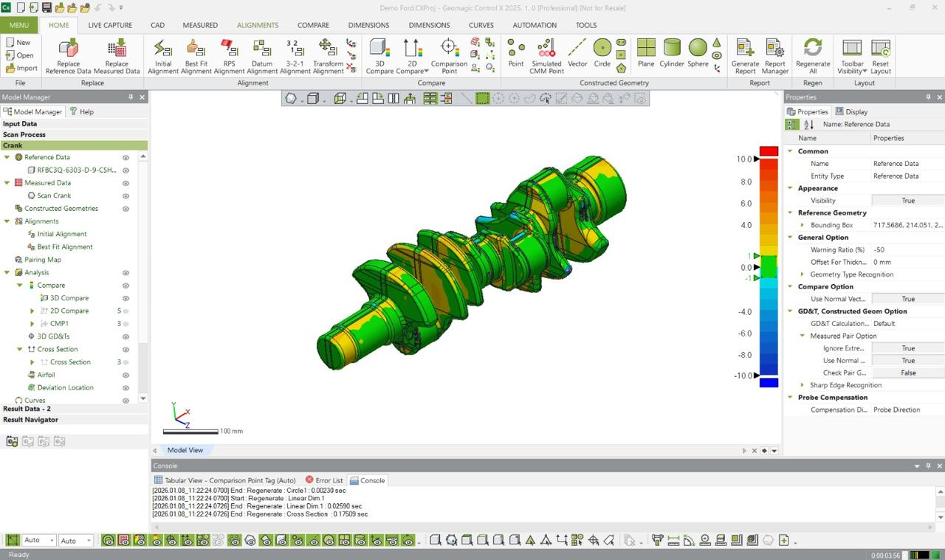Image resolution: width=945 pixels, height=560 pixels.
Task: Toggle visibility of Scan Crank
Action: [x=126, y=196]
